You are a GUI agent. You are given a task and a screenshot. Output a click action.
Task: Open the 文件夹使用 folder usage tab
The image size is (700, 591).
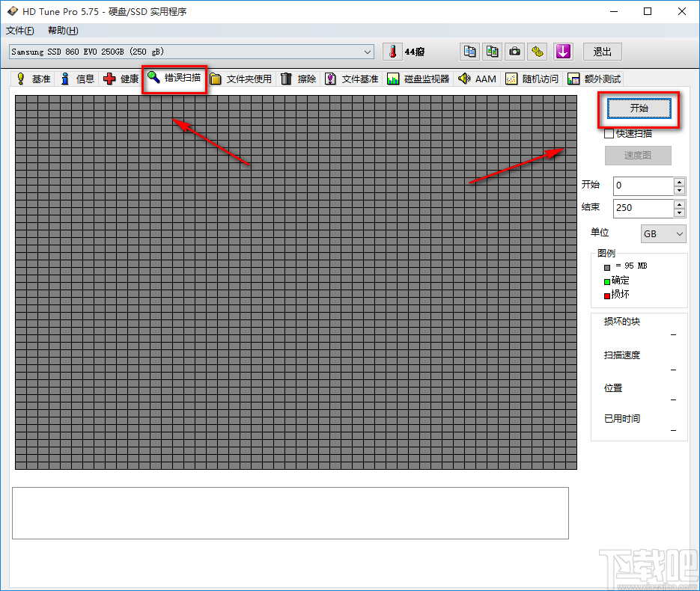[x=241, y=79]
